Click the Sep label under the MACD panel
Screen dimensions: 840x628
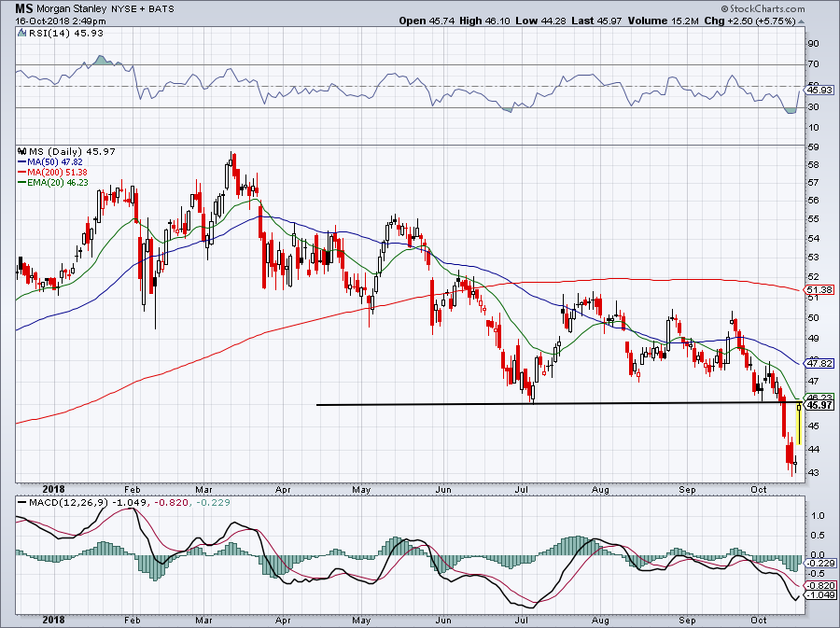tap(687, 621)
